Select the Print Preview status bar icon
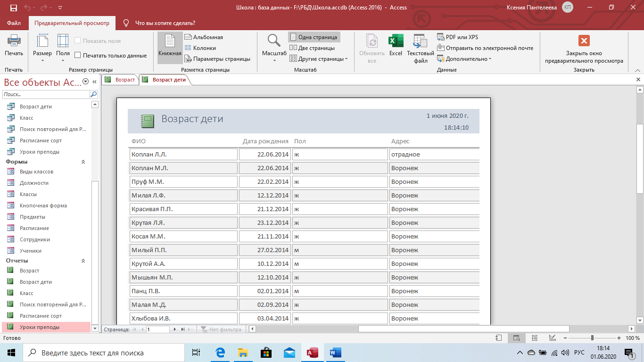This screenshot has width=644, height=362. click(x=517, y=338)
